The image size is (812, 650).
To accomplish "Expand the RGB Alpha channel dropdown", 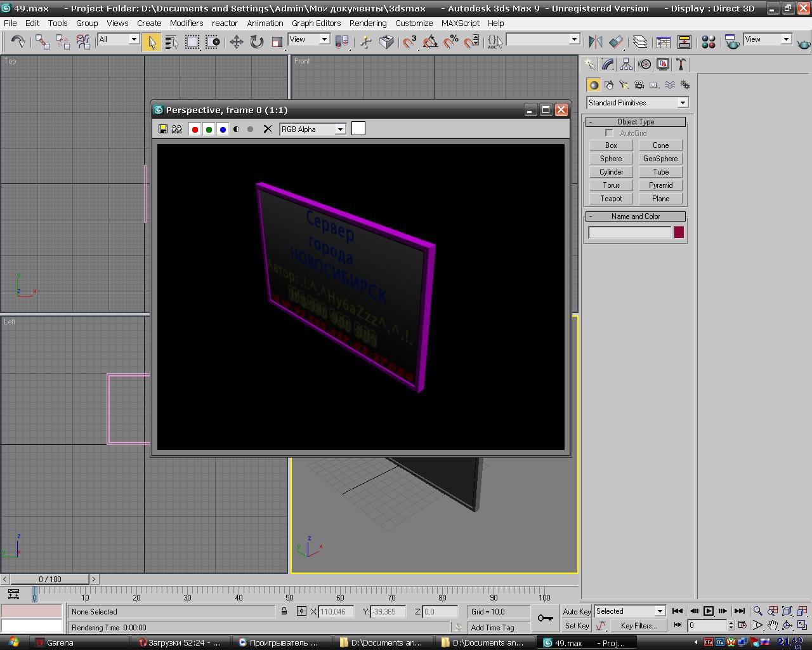I will tap(340, 129).
